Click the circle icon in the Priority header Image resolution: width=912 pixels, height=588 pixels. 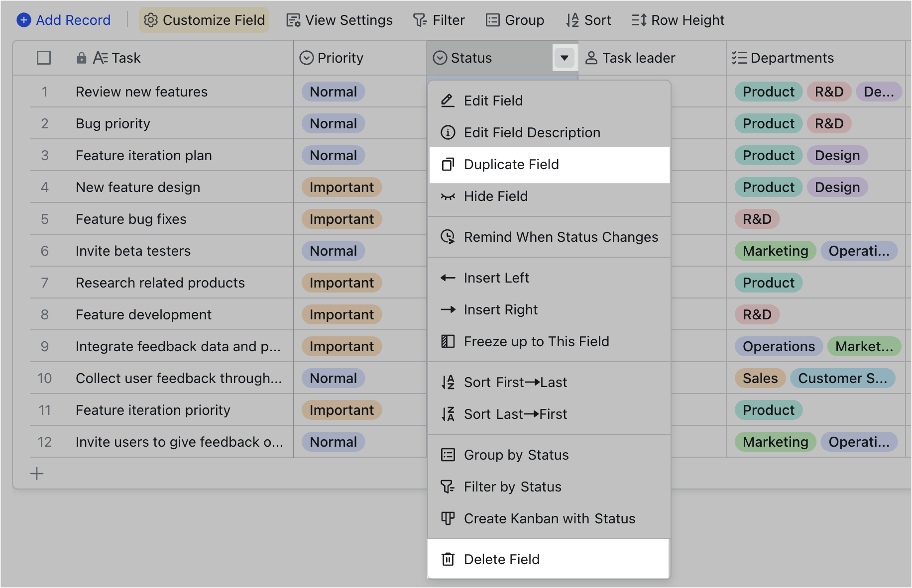pos(307,58)
